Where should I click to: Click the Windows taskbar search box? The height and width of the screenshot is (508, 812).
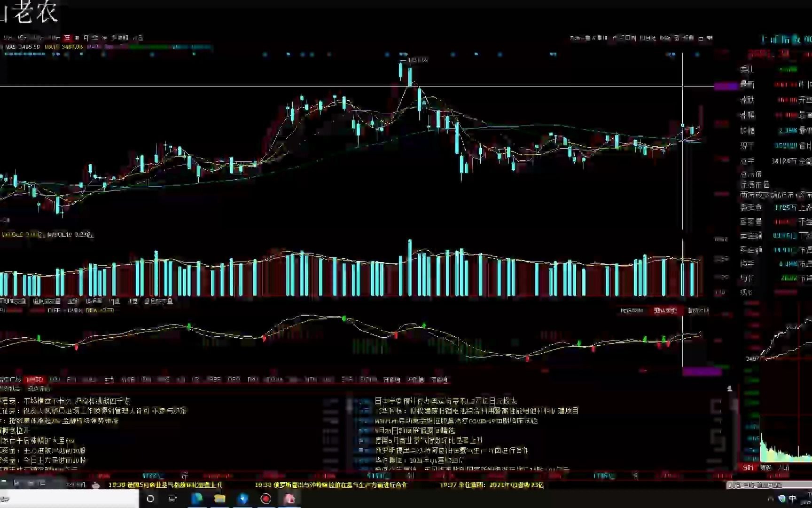[x=70, y=499]
